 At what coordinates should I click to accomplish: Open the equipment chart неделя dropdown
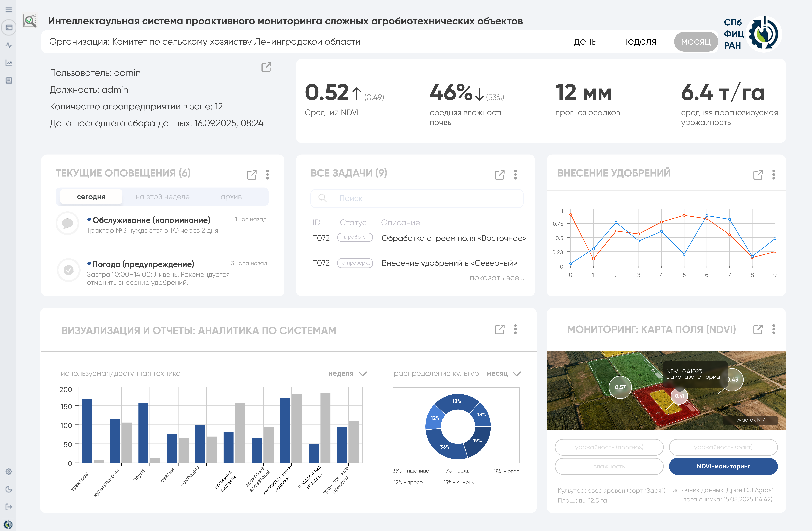click(347, 373)
